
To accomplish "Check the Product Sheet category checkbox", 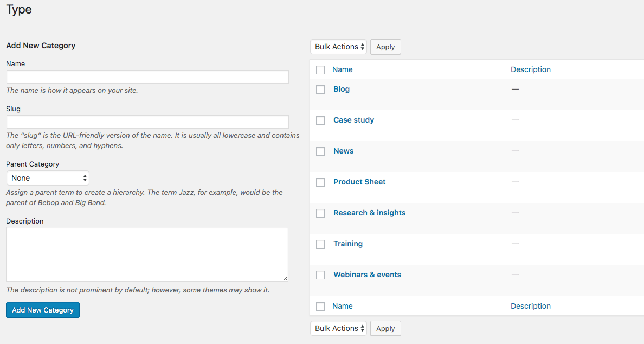I will pos(320,182).
